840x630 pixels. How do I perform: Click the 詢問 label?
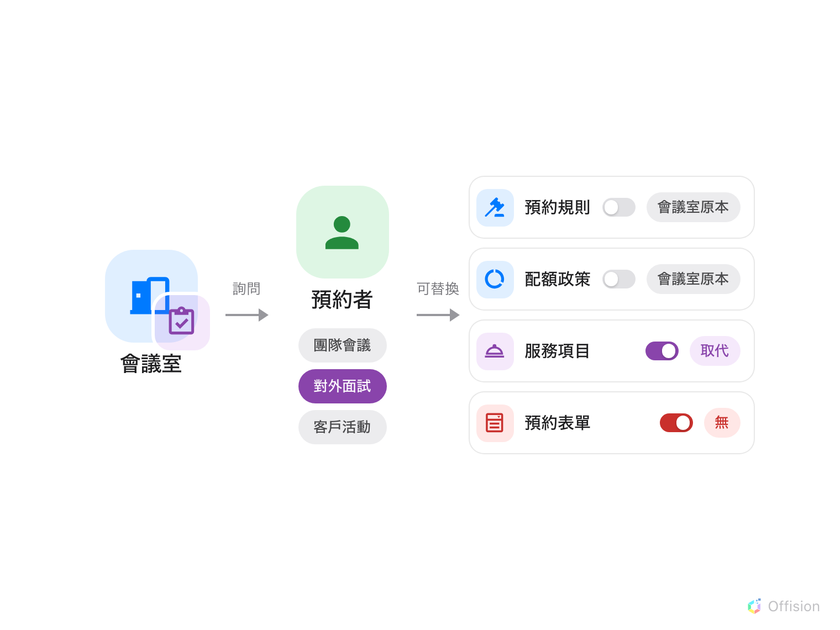coord(246,288)
